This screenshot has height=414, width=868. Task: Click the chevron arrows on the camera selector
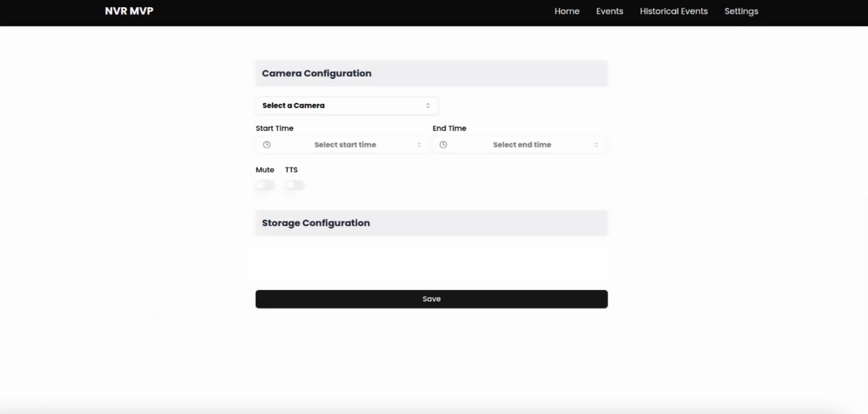pyautogui.click(x=428, y=106)
